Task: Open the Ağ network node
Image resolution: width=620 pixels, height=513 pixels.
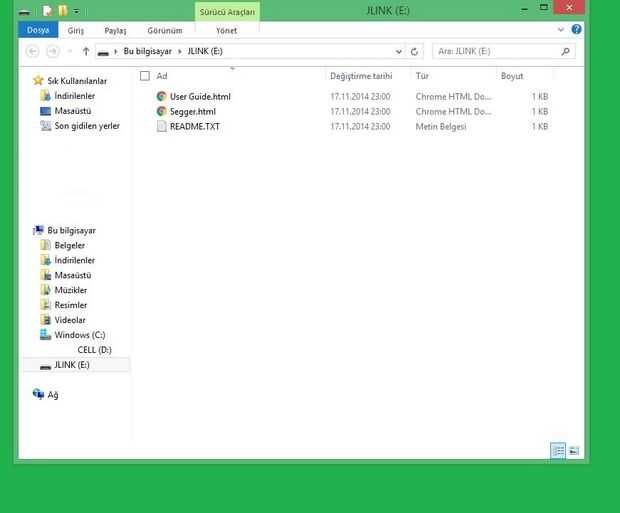Action: (x=53, y=395)
